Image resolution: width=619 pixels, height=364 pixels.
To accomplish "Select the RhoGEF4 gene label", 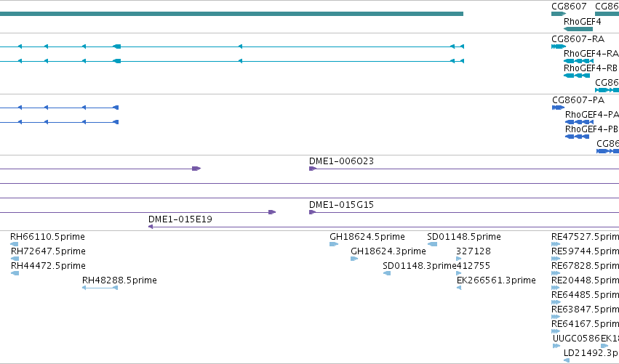I will (583, 22).
